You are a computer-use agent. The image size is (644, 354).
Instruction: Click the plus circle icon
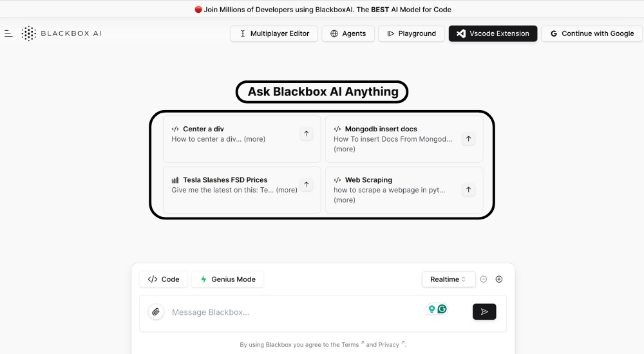499,279
